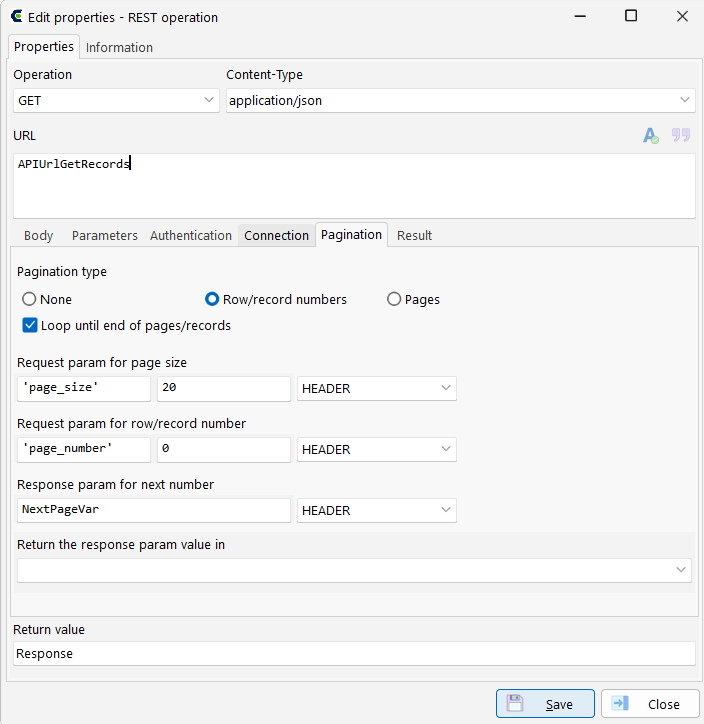Select the Pagination tab
The width and height of the screenshot is (704, 724).
tap(351, 235)
